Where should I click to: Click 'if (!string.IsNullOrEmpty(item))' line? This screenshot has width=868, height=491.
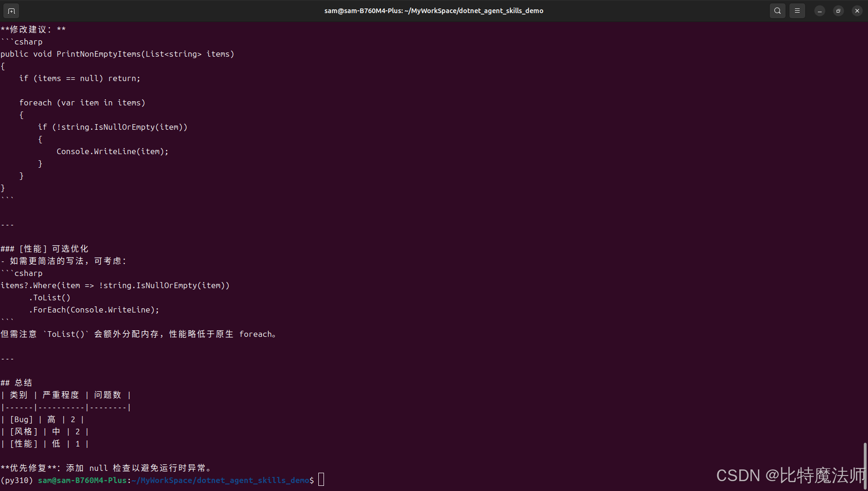click(112, 127)
